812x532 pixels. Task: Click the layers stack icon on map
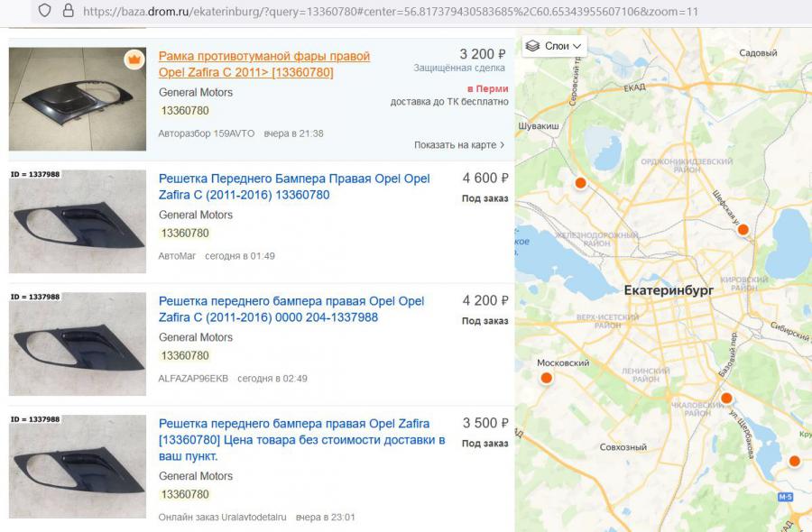click(533, 46)
